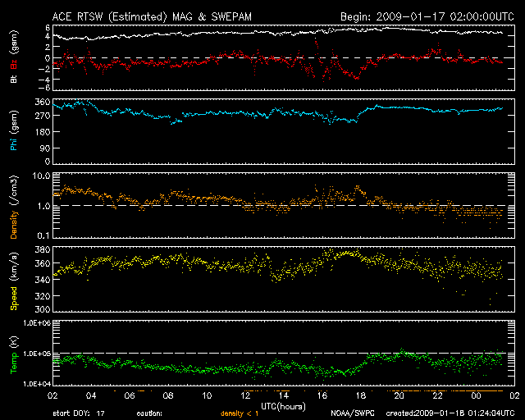Click the 16 hour tick label
This screenshot has width=525, height=420.
click(x=322, y=395)
